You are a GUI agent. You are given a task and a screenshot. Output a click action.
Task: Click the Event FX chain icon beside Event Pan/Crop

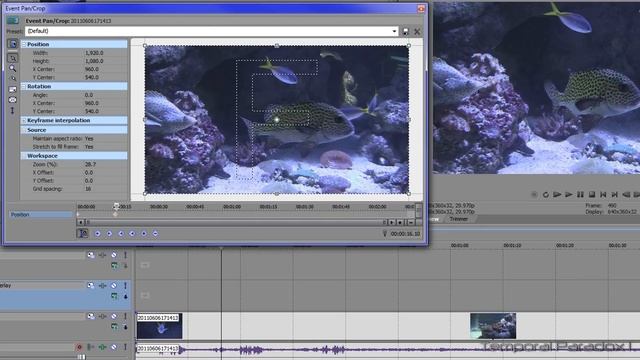tap(13, 20)
